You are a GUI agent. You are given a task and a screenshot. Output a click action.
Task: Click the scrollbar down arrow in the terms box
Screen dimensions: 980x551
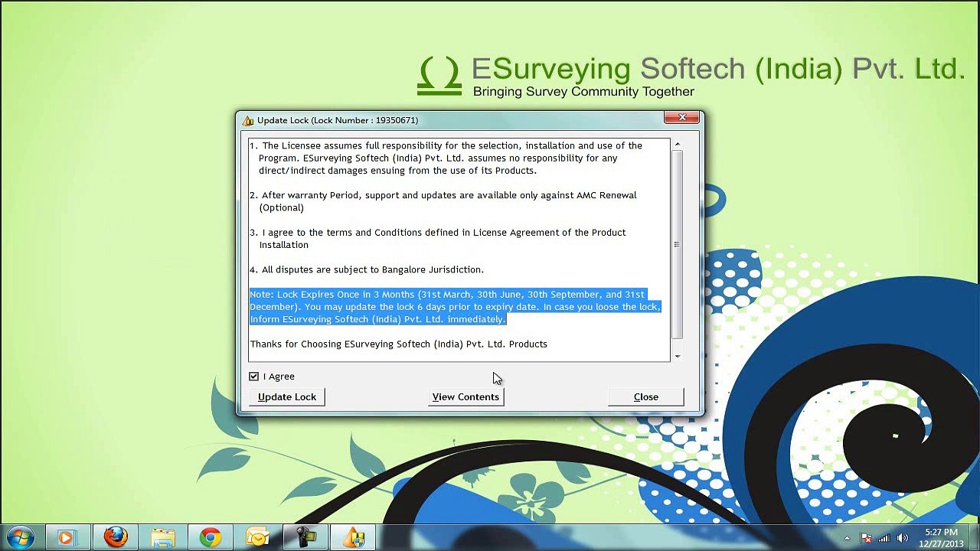677,356
